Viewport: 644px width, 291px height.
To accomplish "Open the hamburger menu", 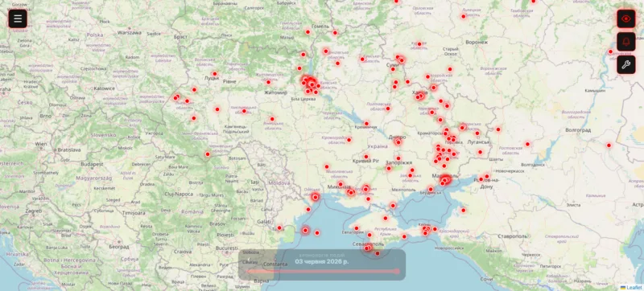I will (18, 18).
